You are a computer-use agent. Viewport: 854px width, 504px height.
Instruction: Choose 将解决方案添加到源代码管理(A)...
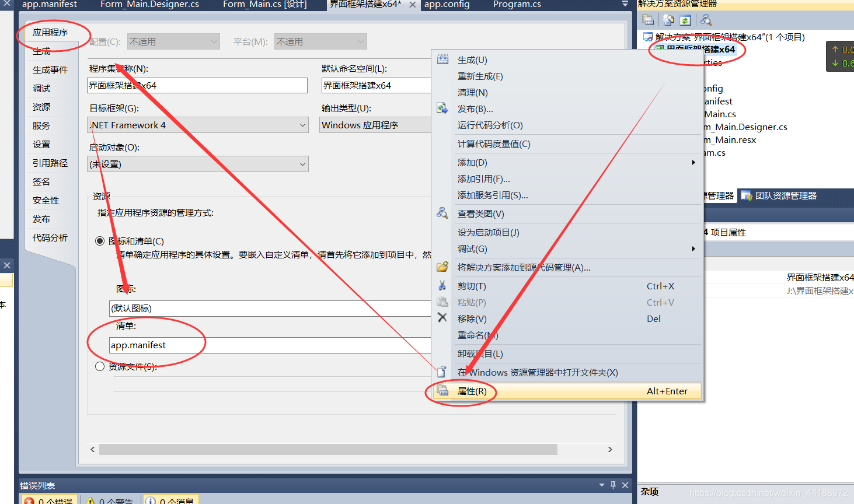coord(566,268)
